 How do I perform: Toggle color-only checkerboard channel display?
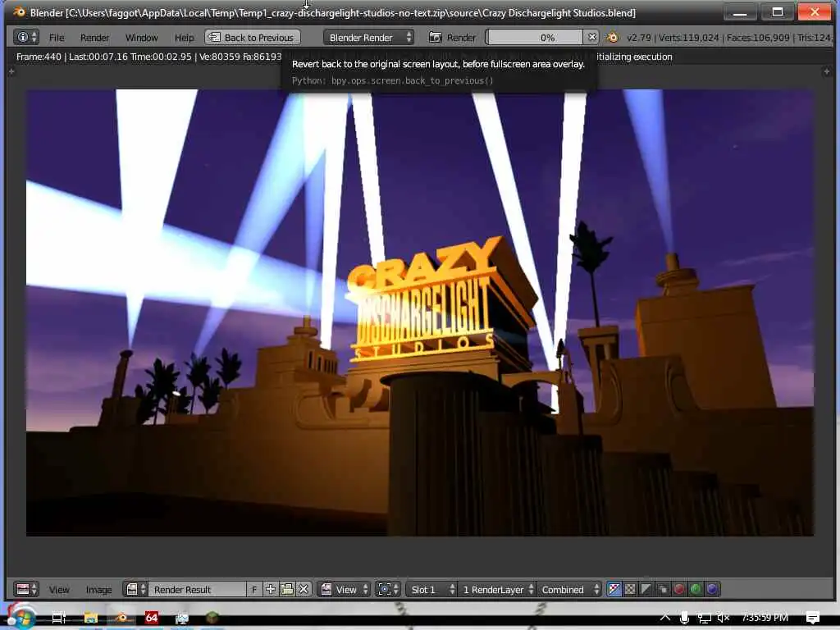pyautogui.click(x=630, y=589)
